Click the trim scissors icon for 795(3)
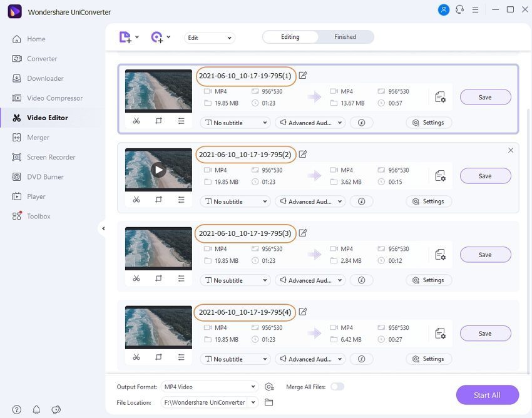Screen dimensions: 532x418 point(136,278)
